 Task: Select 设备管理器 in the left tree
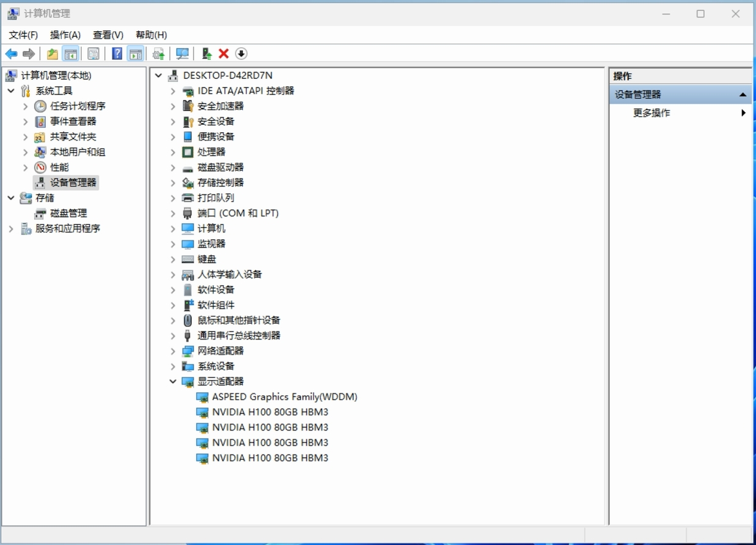coord(73,182)
